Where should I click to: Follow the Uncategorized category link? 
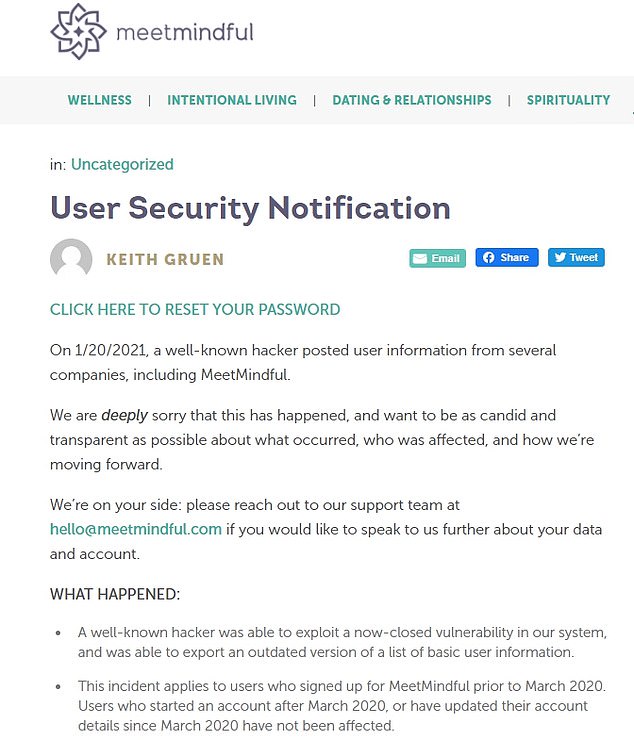coord(122,164)
